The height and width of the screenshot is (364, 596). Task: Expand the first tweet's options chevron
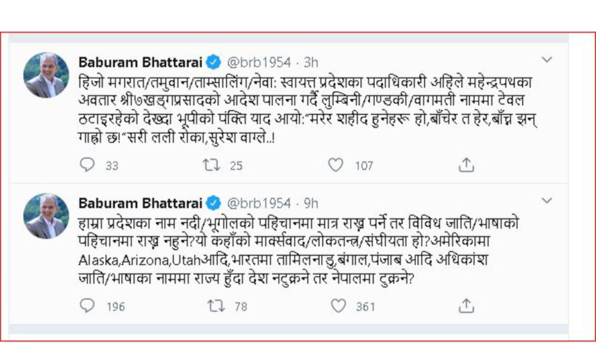(547, 60)
